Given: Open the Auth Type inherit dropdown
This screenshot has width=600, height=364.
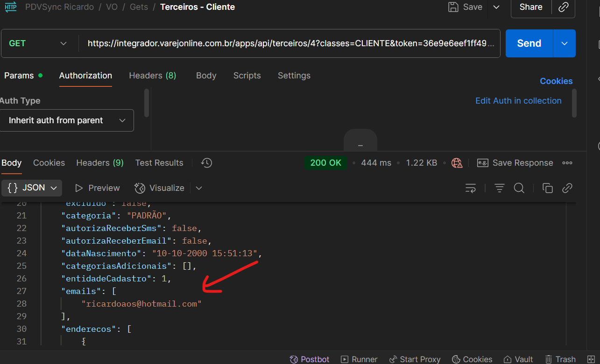Looking at the screenshot, I should click(x=67, y=120).
